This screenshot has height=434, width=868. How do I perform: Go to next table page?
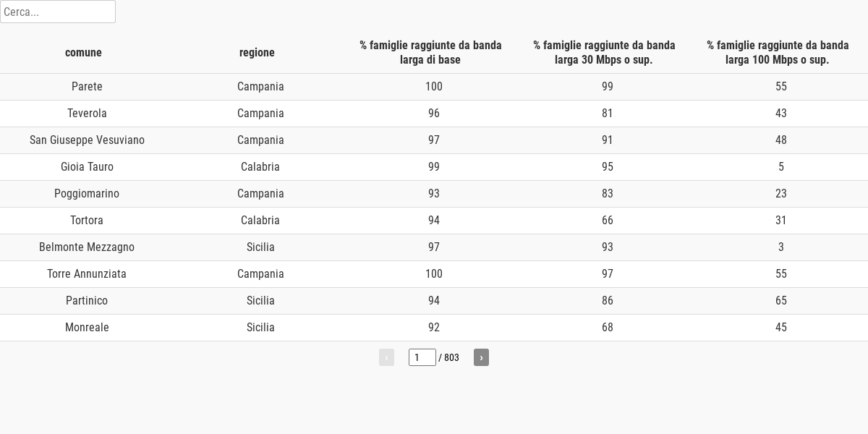tap(481, 357)
